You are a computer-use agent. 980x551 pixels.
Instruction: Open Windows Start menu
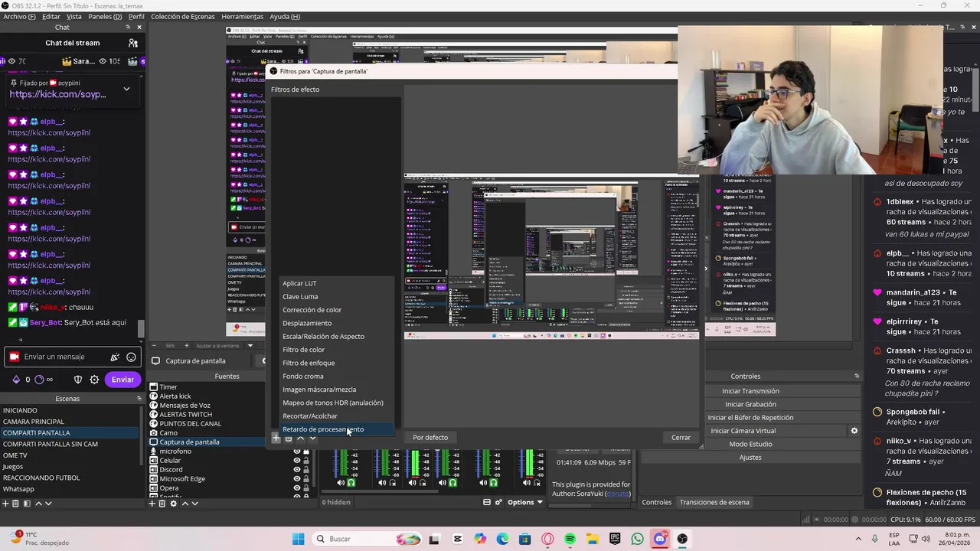tap(298, 539)
